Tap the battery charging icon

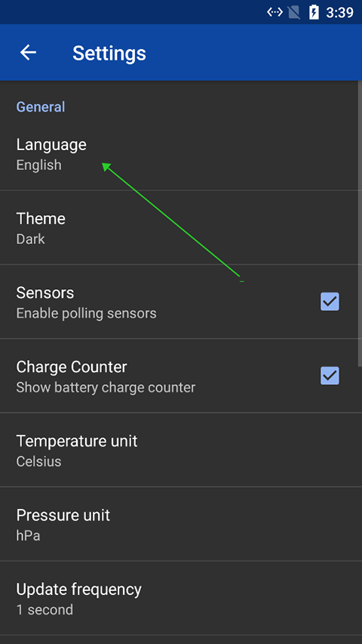pyautogui.click(x=314, y=12)
